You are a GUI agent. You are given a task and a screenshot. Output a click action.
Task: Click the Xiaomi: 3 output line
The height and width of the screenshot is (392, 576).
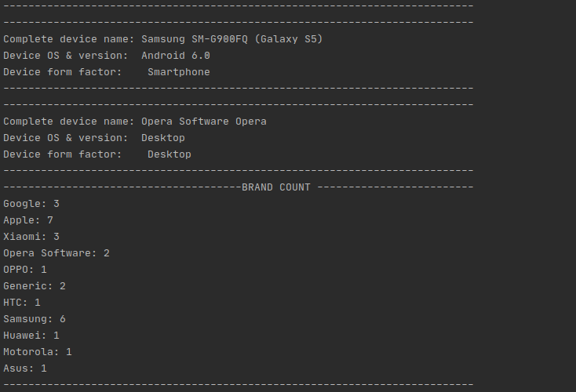coord(31,237)
